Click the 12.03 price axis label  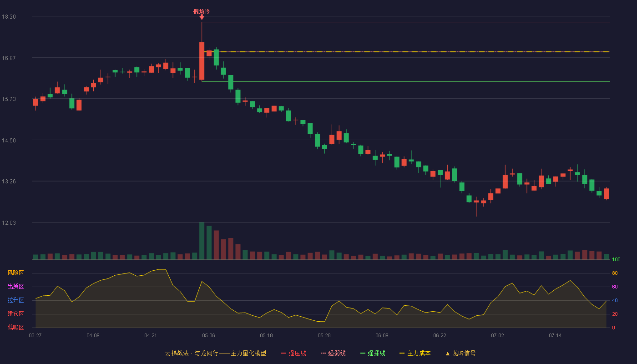point(9,222)
